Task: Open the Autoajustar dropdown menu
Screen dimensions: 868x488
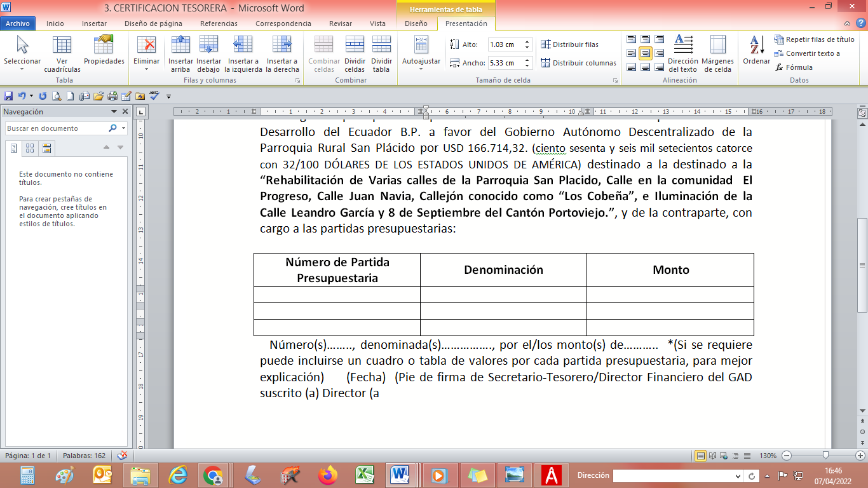Action: point(421,69)
